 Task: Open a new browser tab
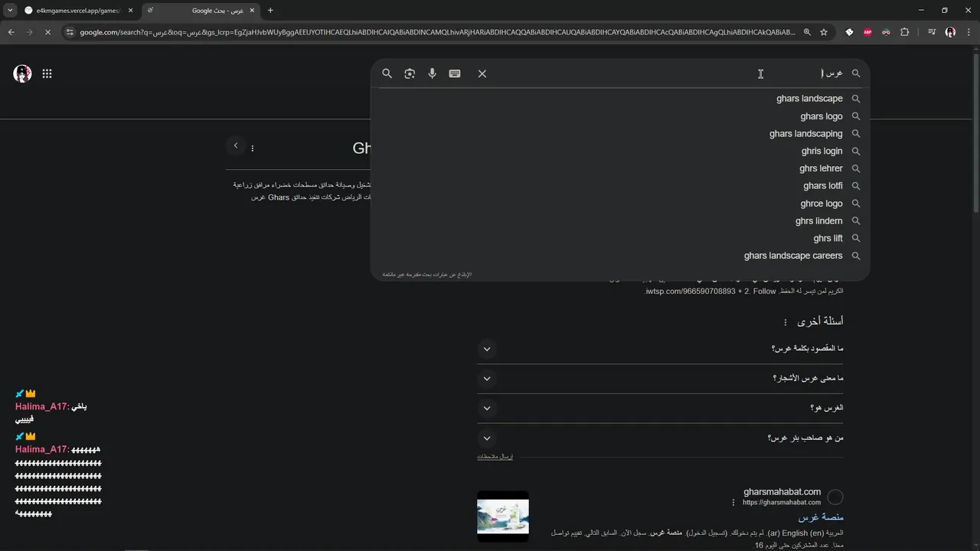[x=270, y=11]
